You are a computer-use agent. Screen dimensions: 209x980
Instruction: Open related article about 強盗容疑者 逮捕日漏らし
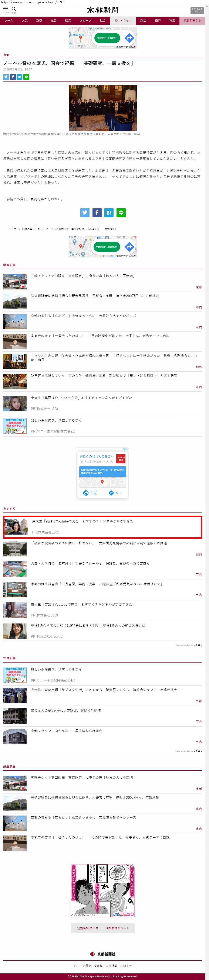tap(103, 302)
